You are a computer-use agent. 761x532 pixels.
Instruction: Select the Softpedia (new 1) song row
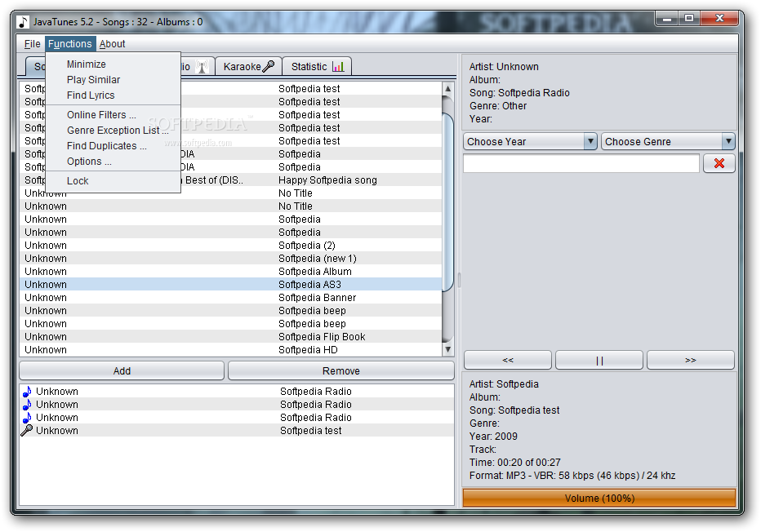point(231,259)
